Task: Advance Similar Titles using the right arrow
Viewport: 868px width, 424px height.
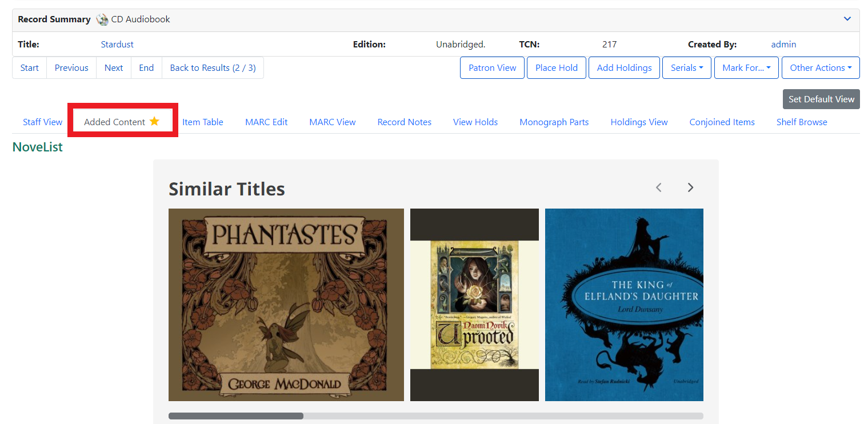Action: pyautogui.click(x=690, y=187)
